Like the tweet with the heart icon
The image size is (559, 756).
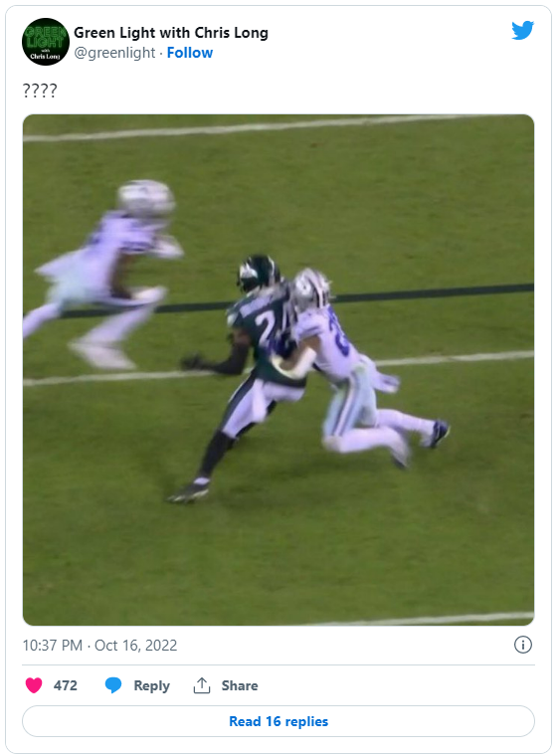click(34, 685)
